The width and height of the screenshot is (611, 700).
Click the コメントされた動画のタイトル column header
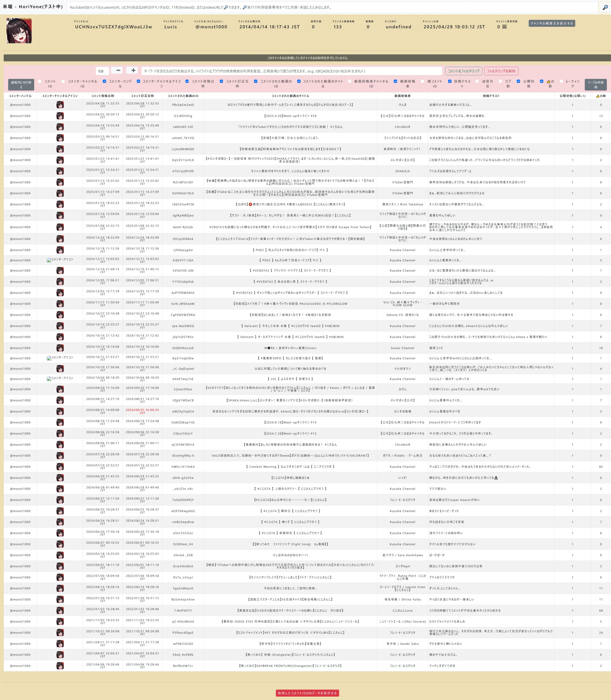[290, 96]
